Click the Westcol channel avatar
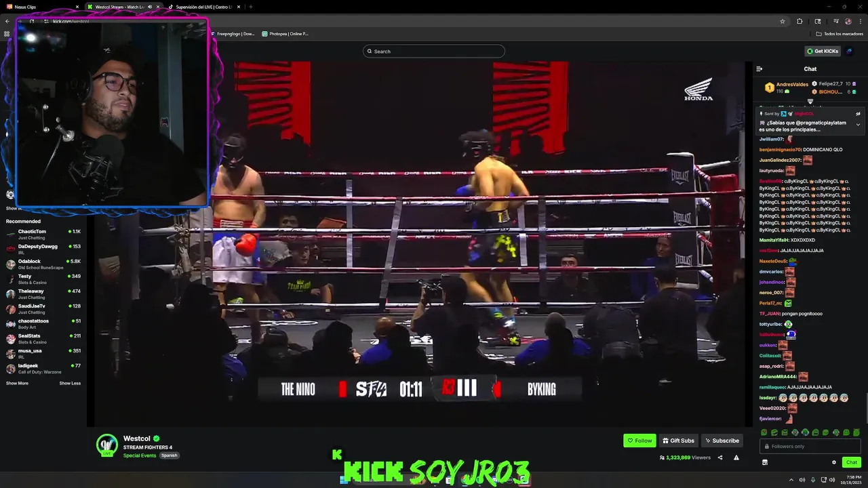Screen dimensions: 868x488 coord(107,445)
